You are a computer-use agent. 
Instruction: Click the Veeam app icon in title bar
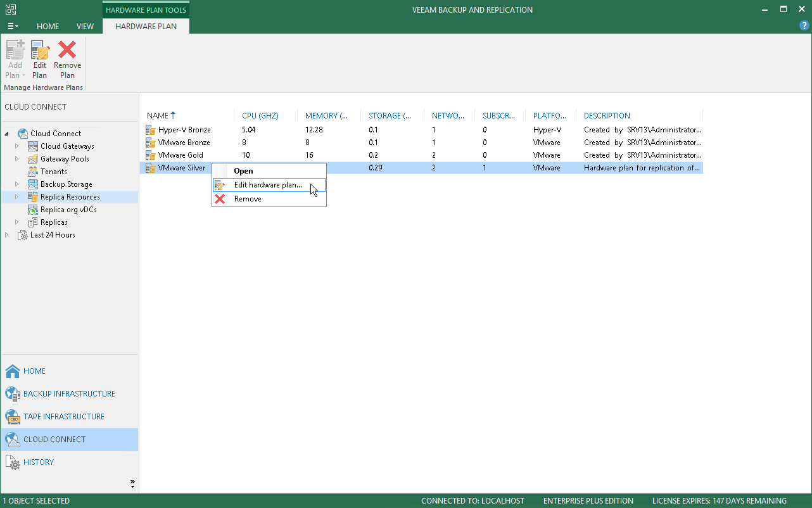[10, 10]
